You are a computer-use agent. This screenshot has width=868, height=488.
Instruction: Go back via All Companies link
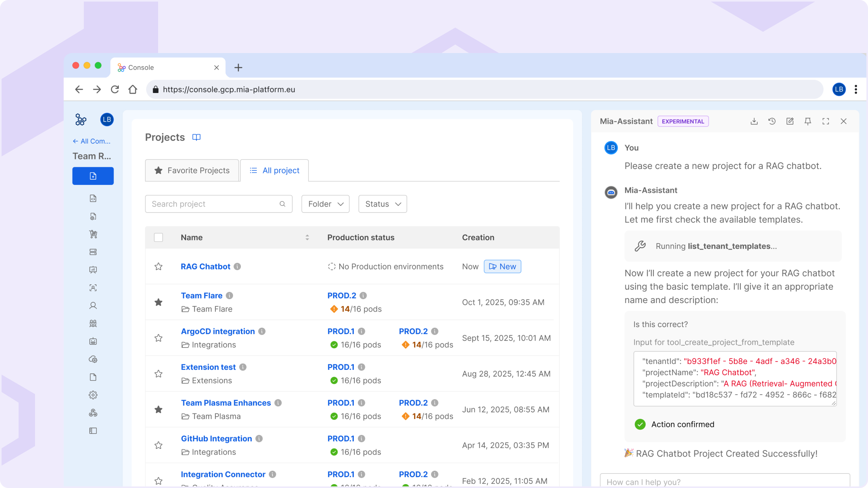coord(92,141)
